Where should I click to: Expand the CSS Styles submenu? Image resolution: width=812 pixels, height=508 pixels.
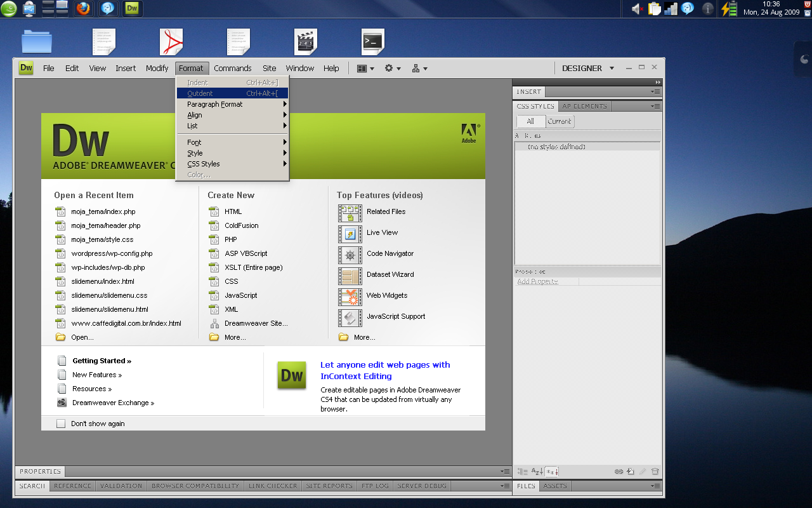pos(233,164)
